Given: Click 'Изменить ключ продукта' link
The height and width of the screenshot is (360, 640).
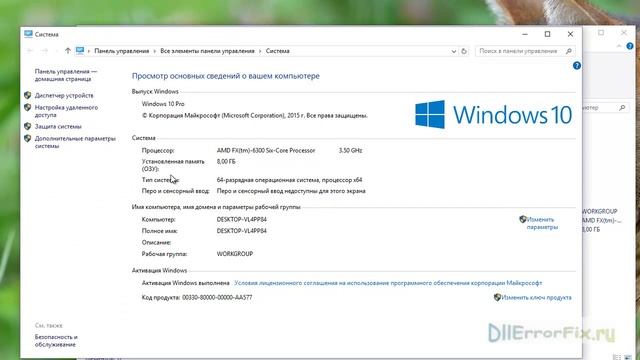Looking at the screenshot, I should tap(536, 298).
